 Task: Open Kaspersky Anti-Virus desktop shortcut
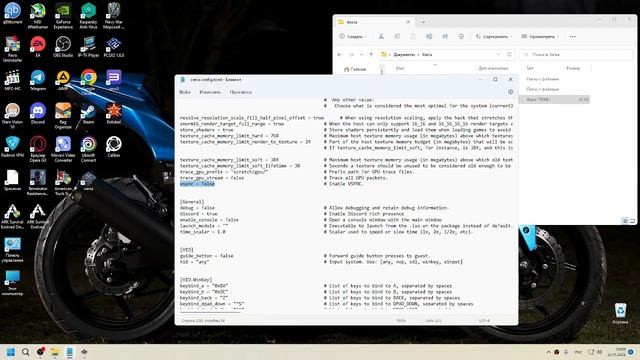coord(88,16)
